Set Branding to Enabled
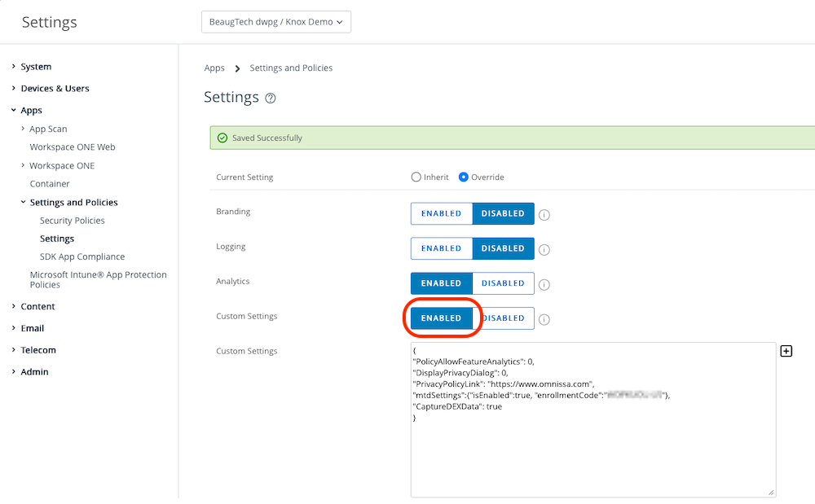The width and height of the screenshot is (815, 504). pyautogui.click(x=441, y=213)
